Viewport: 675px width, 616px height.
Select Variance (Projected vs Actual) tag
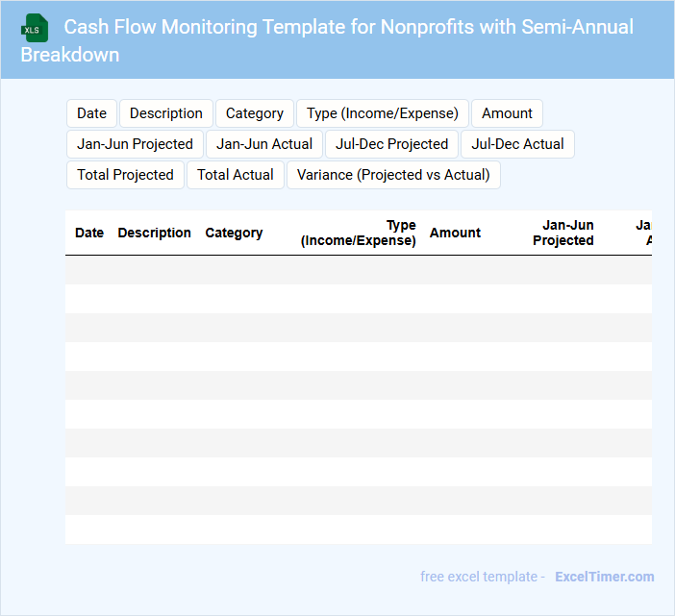(x=393, y=175)
